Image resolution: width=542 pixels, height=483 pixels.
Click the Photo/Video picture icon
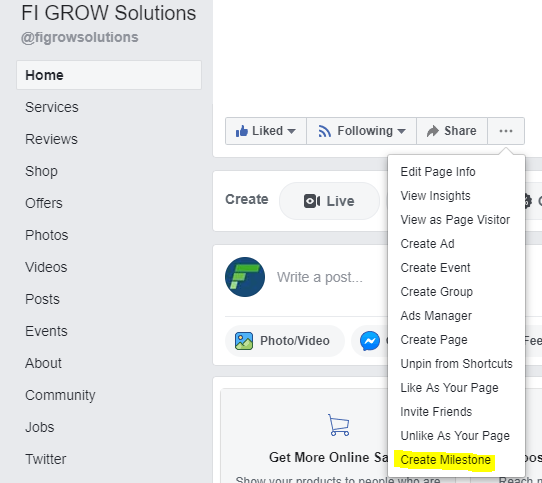244,341
